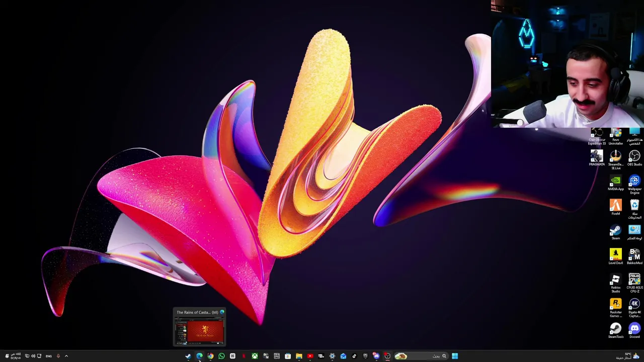This screenshot has width=644, height=362.
Task: Select the Roblox Studio desktop shortcut
Action: (615, 283)
